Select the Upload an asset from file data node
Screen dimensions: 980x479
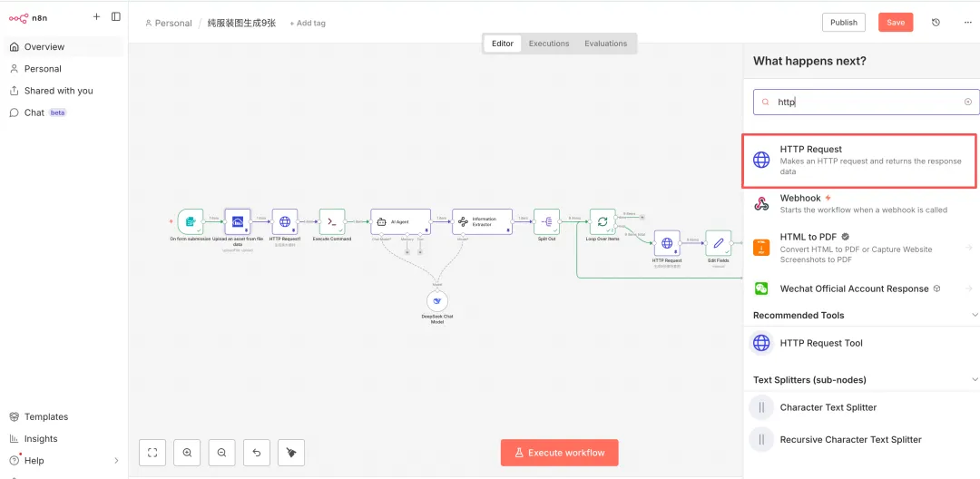[238, 221]
